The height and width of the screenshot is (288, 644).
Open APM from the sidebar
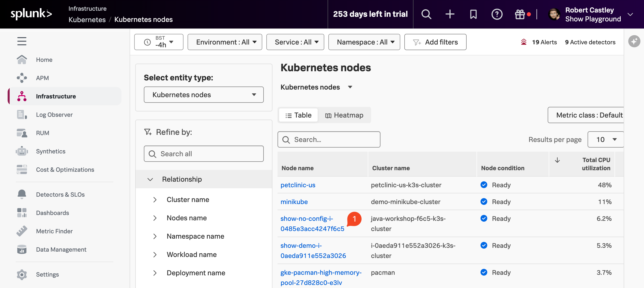tap(42, 78)
